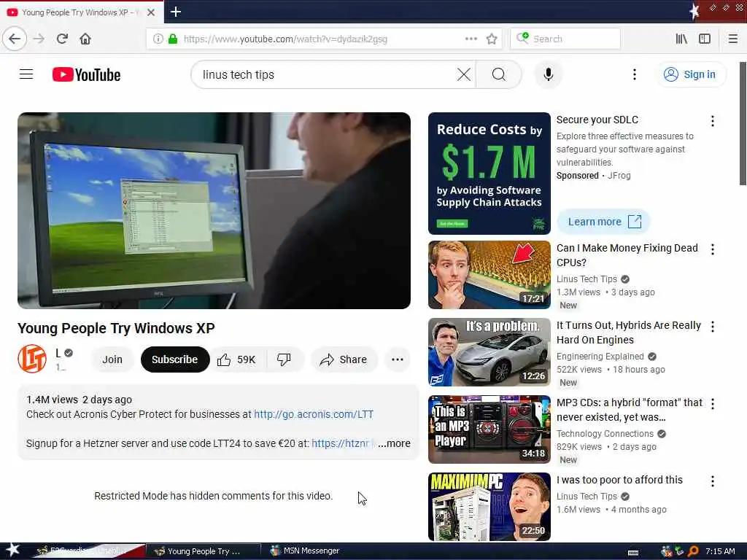Image resolution: width=747 pixels, height=560 pixels.
Task: Open the Reduce Costs ad thumbnail
Action: click(489, 174)
